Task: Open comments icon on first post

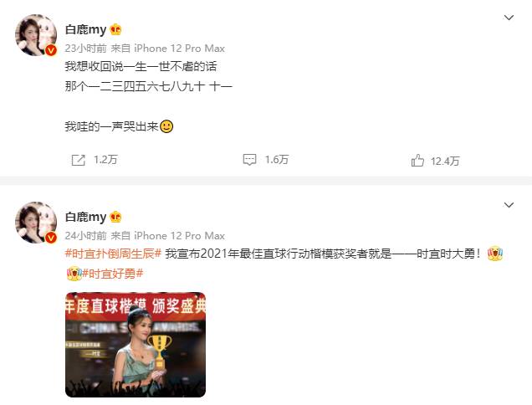Action: pyautogui.click(x=249, y=160)
